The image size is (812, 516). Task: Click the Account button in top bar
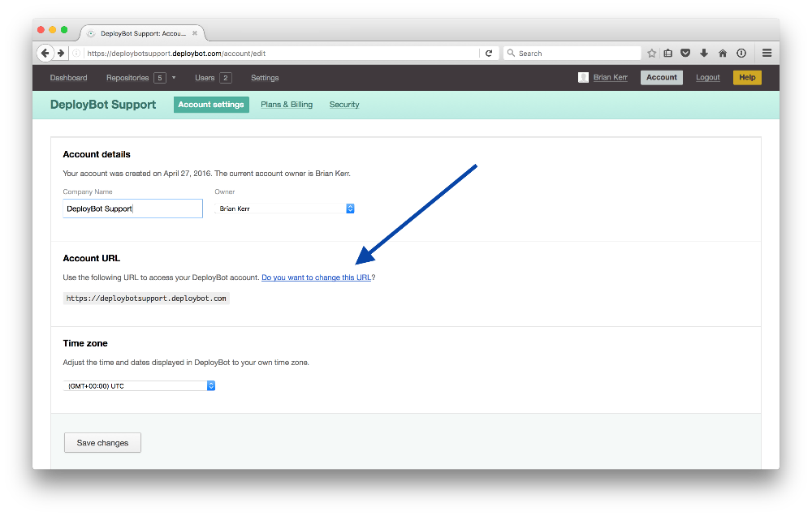coord(661,77)
